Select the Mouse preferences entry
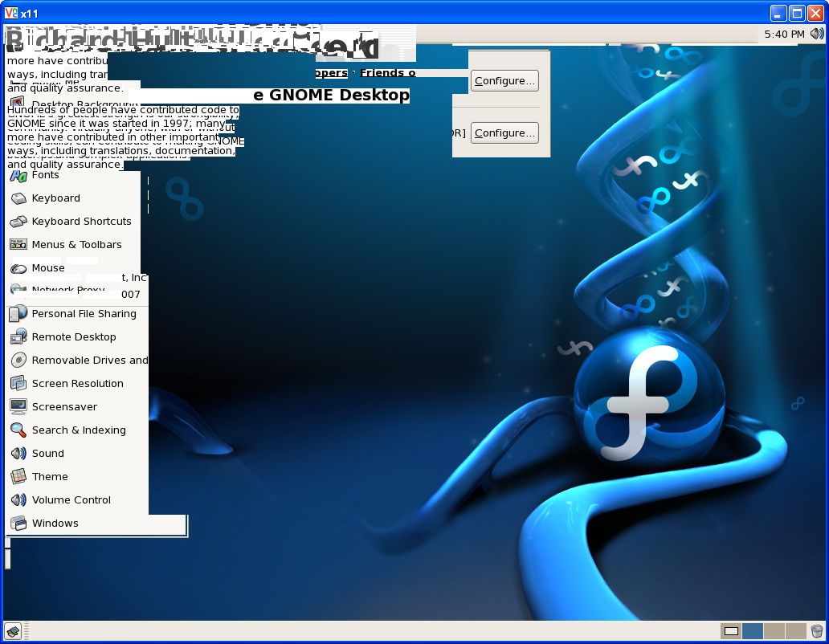 pyautogui.click(x=48, y=268)
